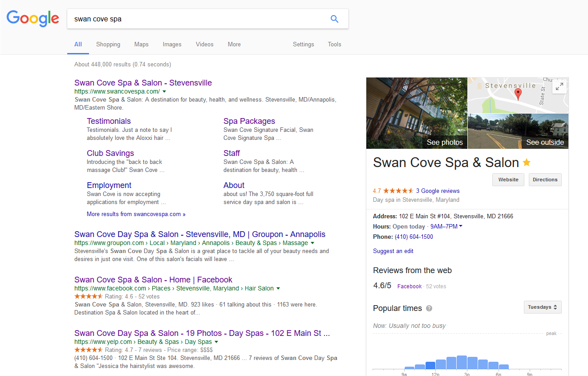Screen dimensions: 588x376
Task: Click the highlighted 11a bar in Popular times
Action: tap(430, 366)
